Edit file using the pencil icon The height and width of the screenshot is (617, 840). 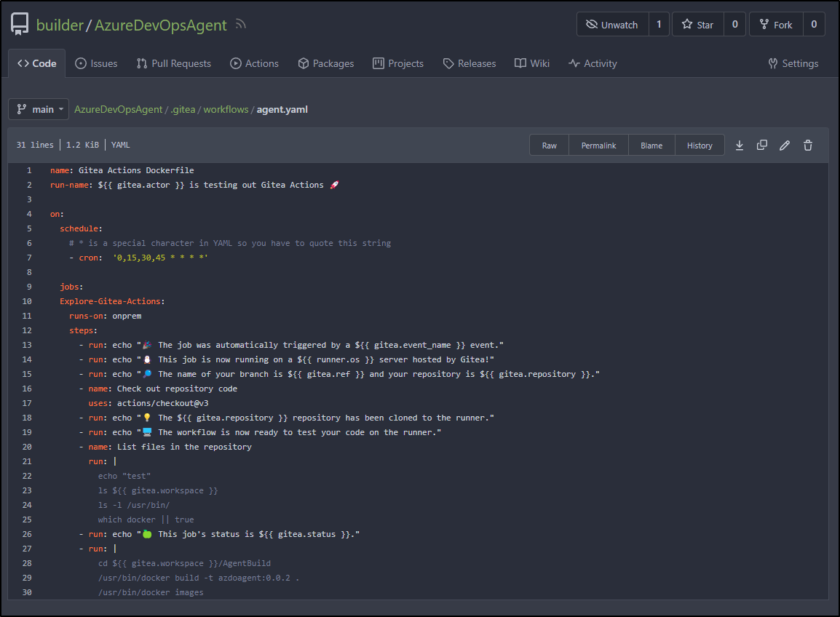pos(784,145)
